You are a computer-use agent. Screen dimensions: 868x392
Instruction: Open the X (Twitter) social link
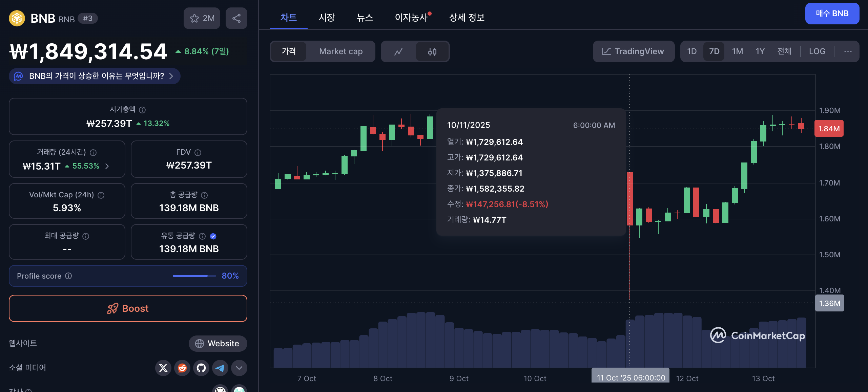coord(163,368)
